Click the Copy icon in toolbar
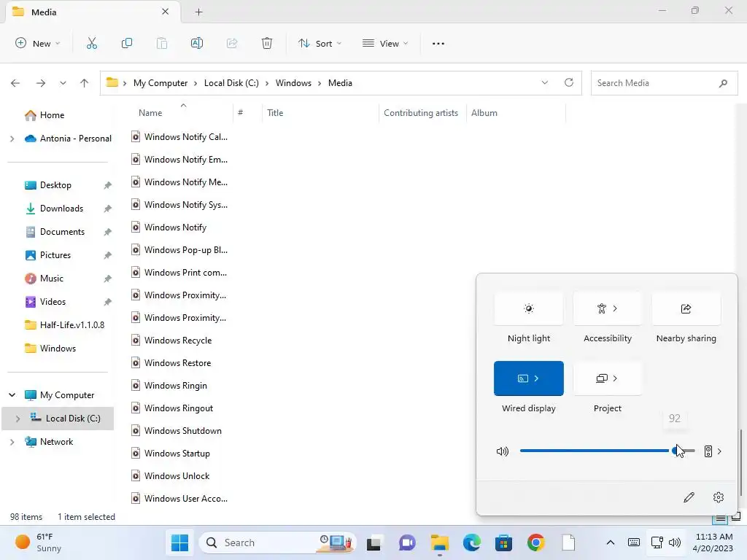The width and height of the screenshot is (747, 560). tap(127, 43)
